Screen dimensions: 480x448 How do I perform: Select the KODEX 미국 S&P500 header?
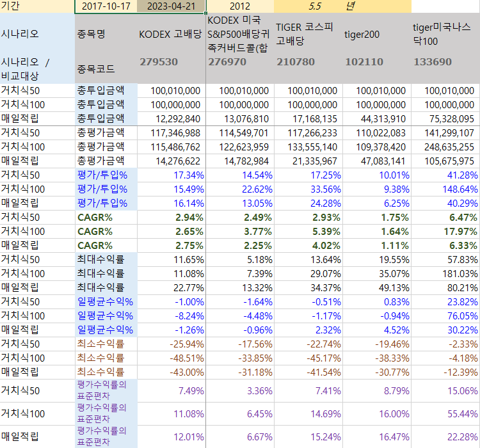[240, 34]
